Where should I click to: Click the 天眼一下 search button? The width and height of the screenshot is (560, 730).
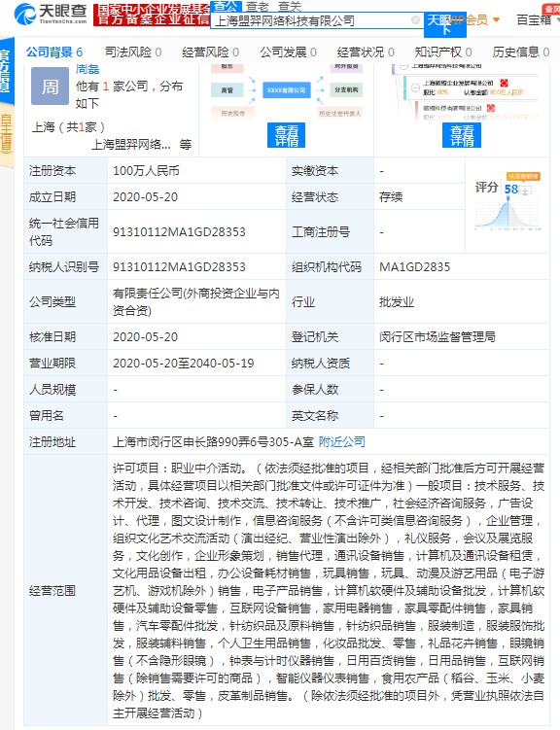tap(445, 24)
